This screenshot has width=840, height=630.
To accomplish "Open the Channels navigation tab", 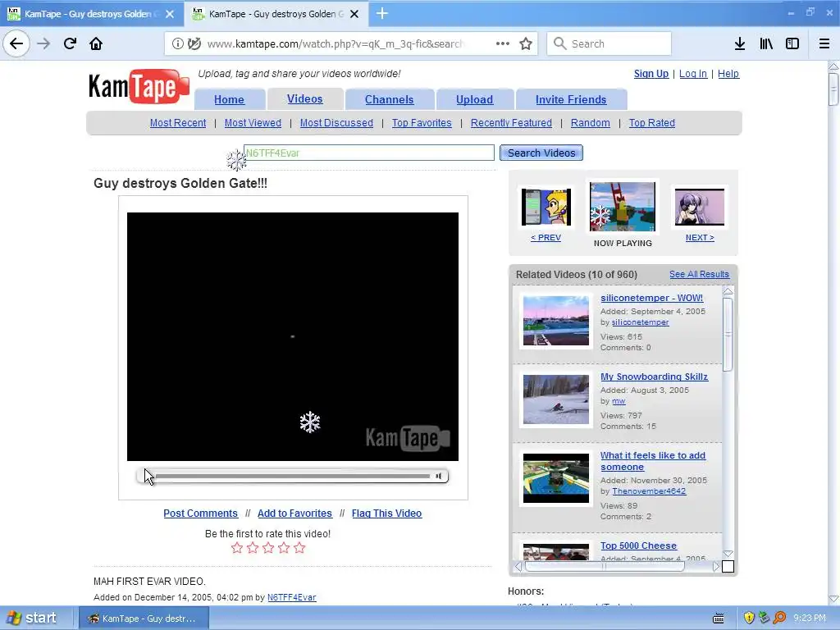I will 390,99.
